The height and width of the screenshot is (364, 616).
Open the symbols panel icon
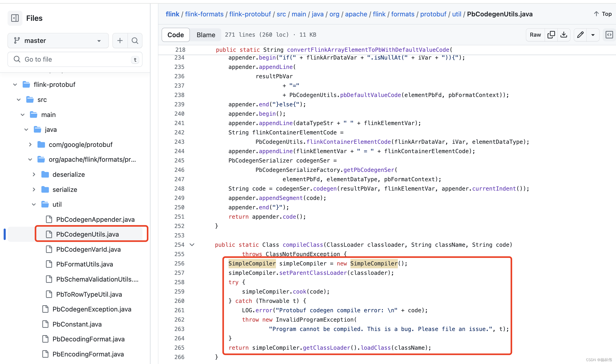(609, 35)
